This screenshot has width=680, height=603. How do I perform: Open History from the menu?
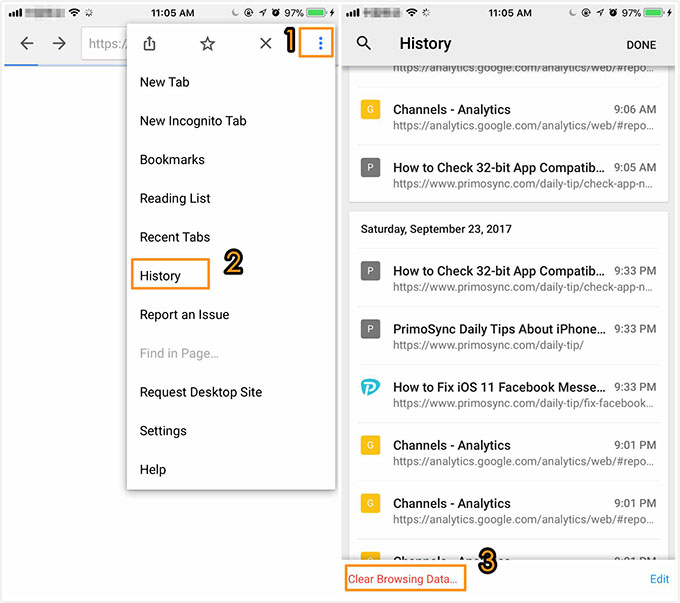click(x=160, y=276)
